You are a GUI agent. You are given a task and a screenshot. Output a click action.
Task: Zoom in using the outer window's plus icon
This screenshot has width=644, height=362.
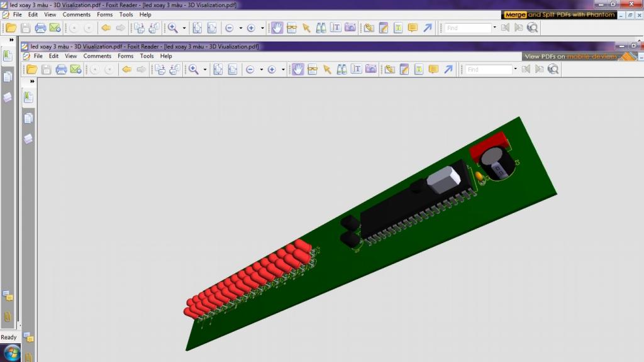tap(251, 28)
